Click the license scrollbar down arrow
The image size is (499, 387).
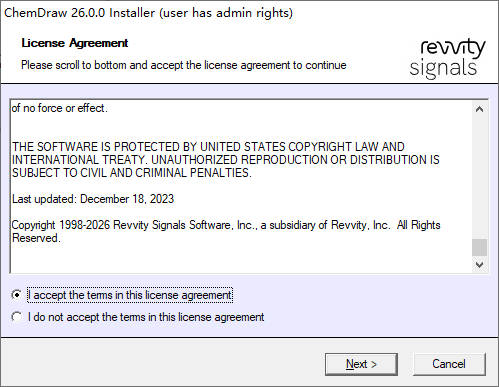[x=480, y=265]
